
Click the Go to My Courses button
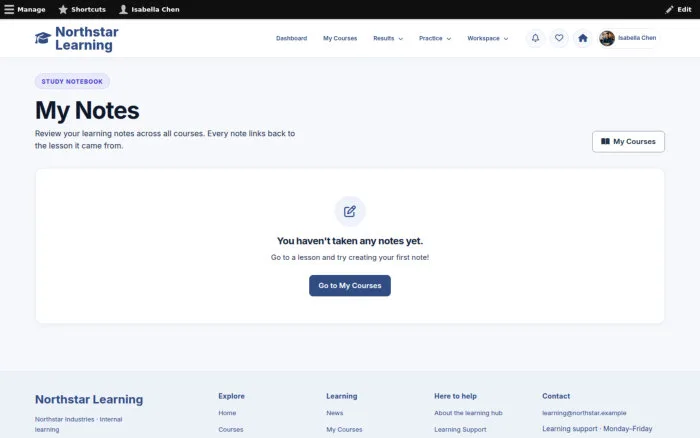click(x=350, y=286)
